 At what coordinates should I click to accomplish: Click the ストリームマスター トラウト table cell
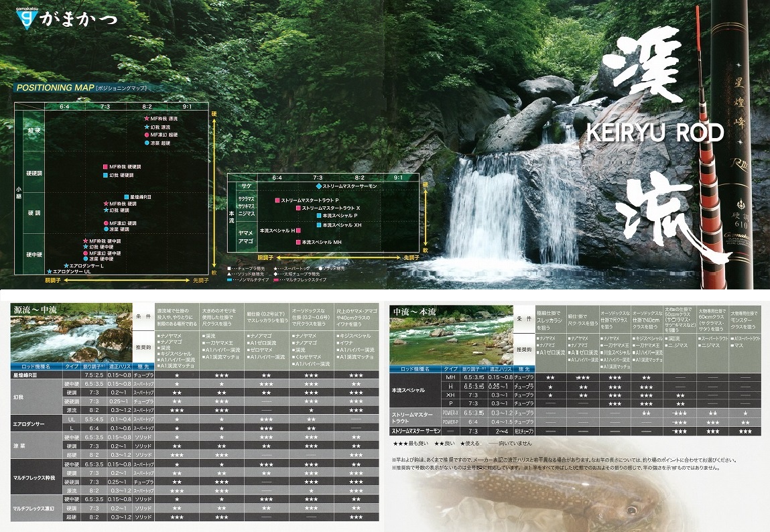point(415,417)
